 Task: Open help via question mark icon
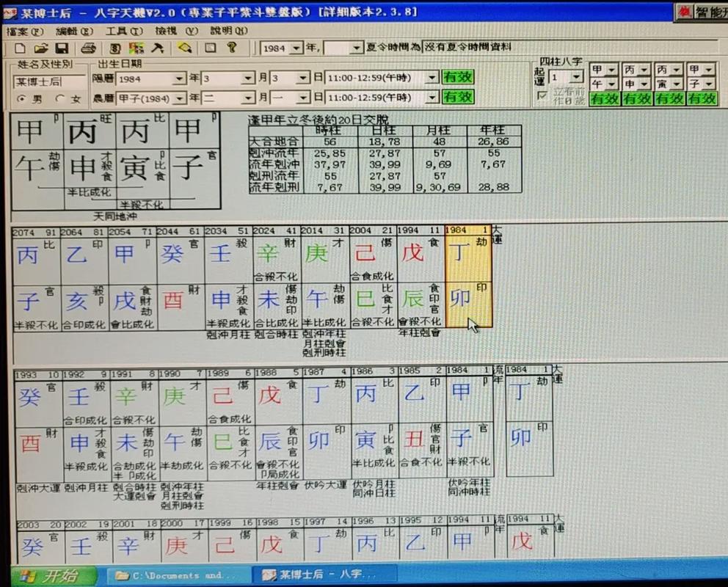[x=232, y=47]
